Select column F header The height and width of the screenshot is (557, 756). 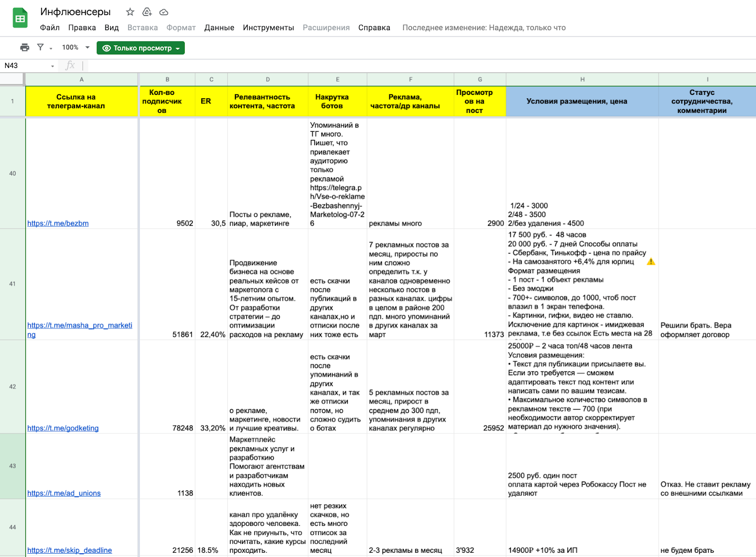(411, 79)
